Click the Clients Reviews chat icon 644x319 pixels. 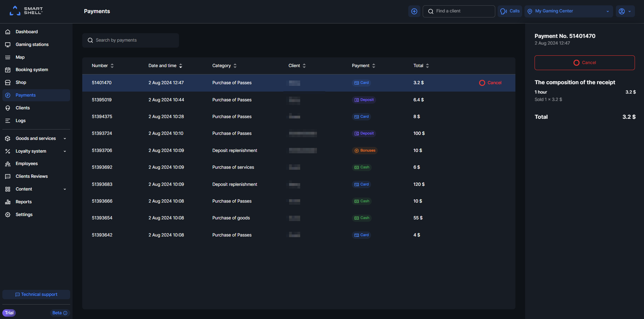[x=8, y=176]
